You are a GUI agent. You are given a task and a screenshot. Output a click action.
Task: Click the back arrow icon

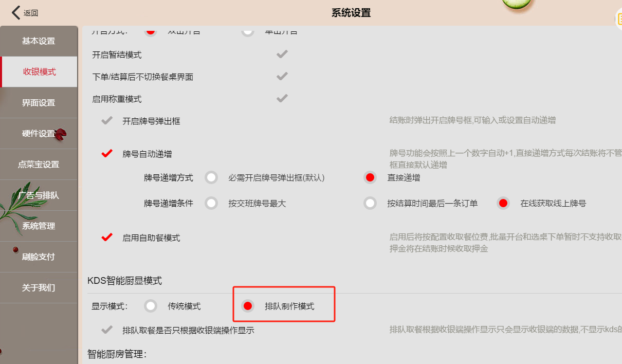click(x=16, y=12)
